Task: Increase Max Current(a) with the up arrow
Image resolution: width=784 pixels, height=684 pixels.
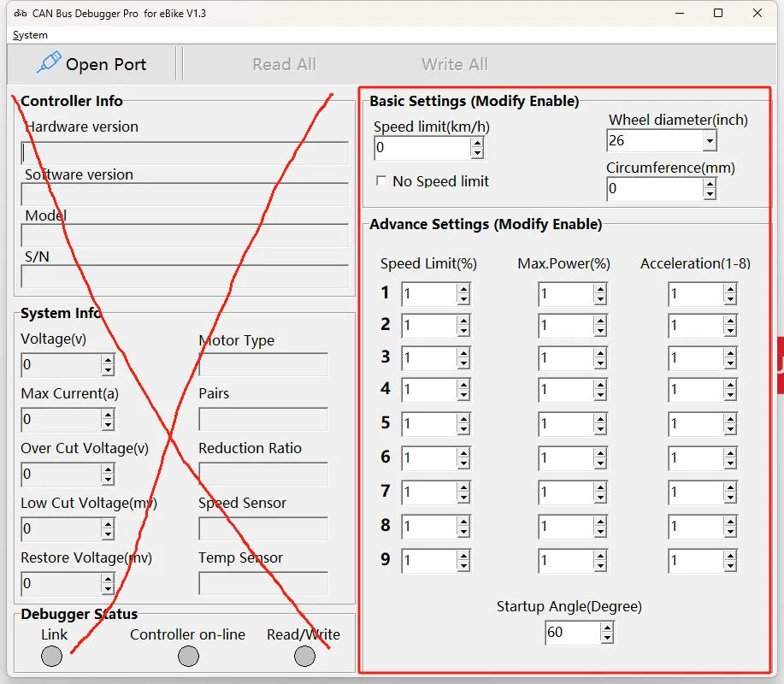Action: coord(108,414)
